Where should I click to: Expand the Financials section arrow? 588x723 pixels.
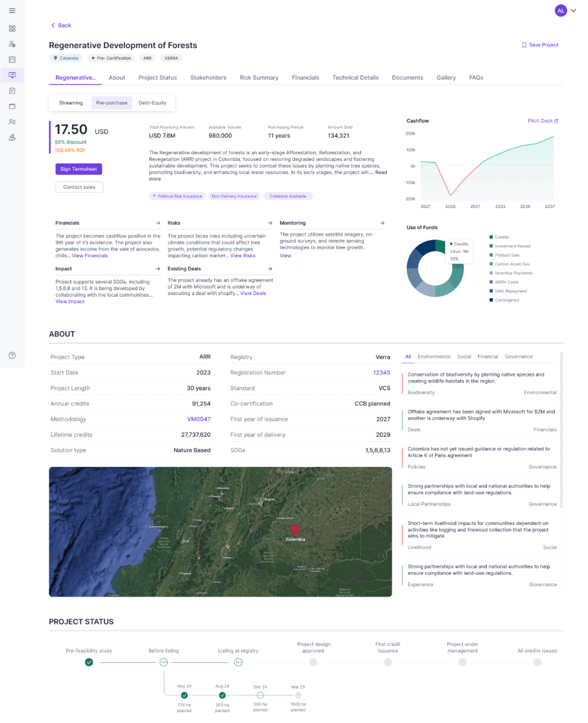pyautogui.click(x=157, y=223)
